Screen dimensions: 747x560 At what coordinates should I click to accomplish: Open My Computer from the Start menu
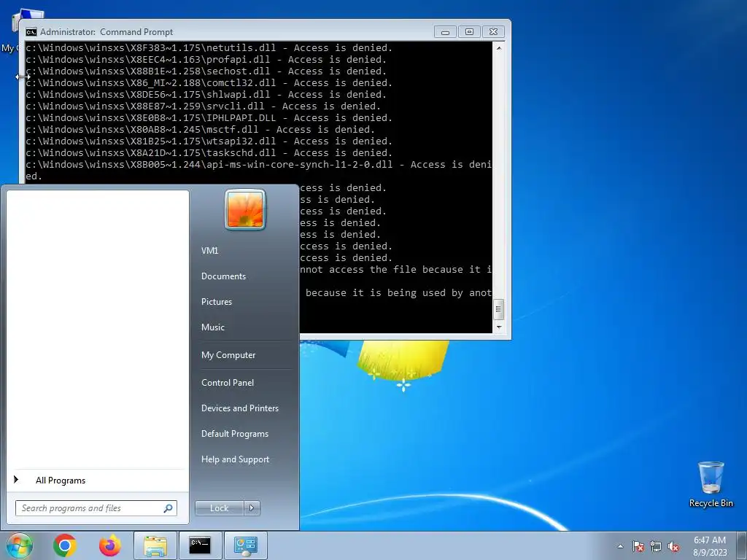pos(228,355)
